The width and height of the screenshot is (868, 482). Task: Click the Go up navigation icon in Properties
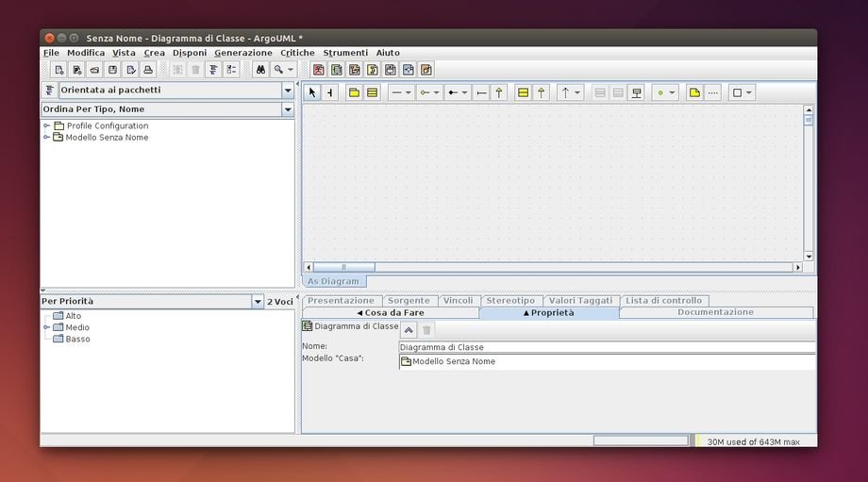[x=409, y=329]
